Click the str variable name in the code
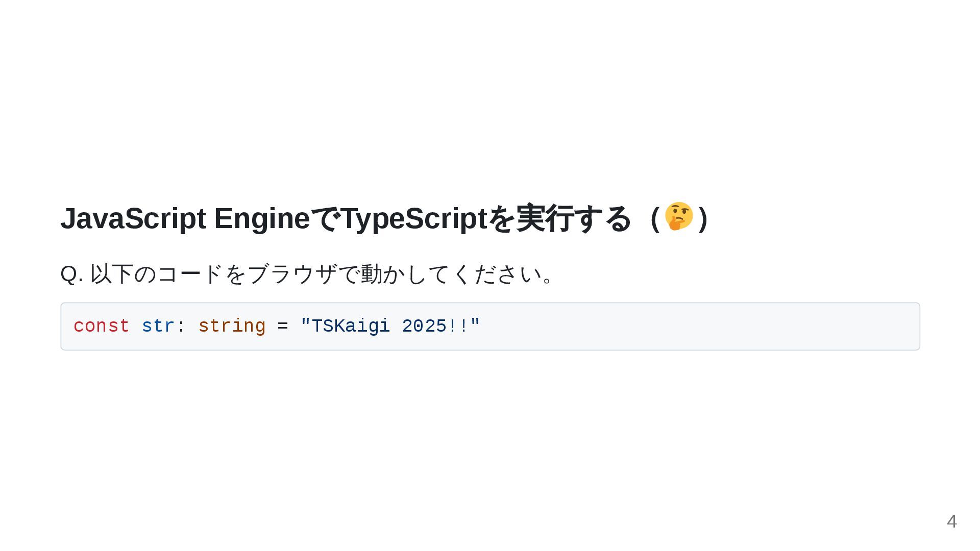Screen dimensions: 980x551 tap(158, 326)
